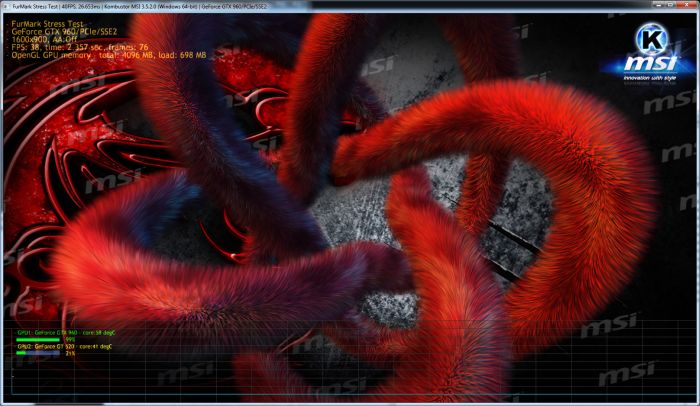Click the "99%" GPU1 load value
This screenshot has width=700, height=406.
70,339
